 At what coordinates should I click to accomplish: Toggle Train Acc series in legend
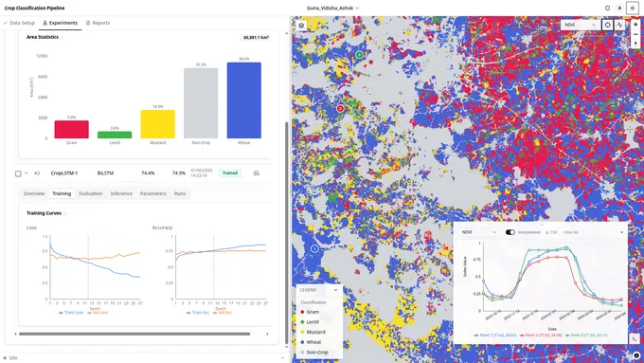click(x=197, y=313)
